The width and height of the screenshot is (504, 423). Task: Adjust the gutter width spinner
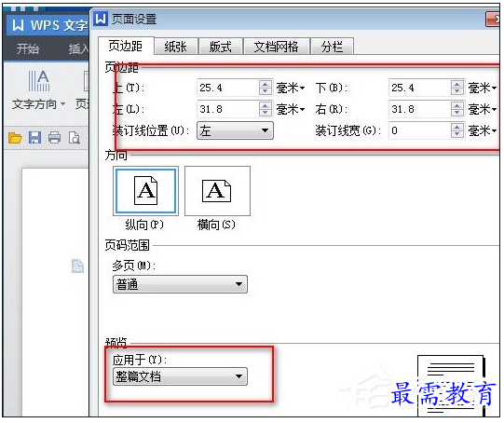pos(456,130)
